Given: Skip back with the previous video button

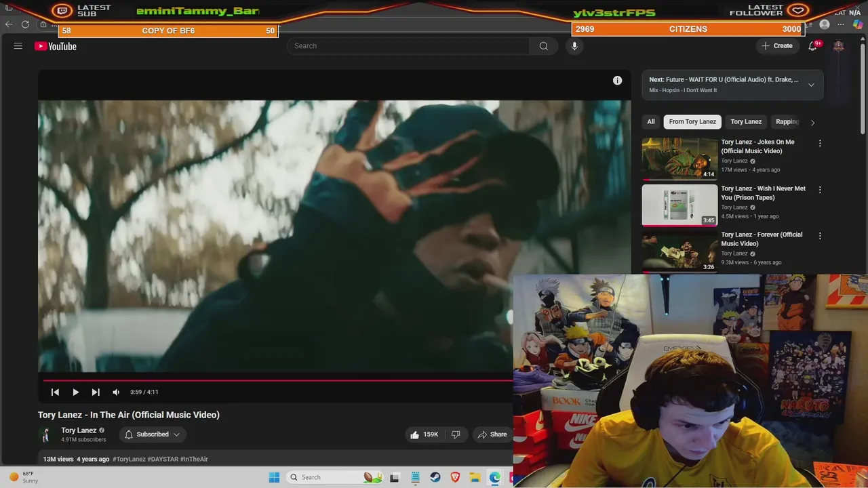Looking at the screenshot, I should tap(55, 392).
